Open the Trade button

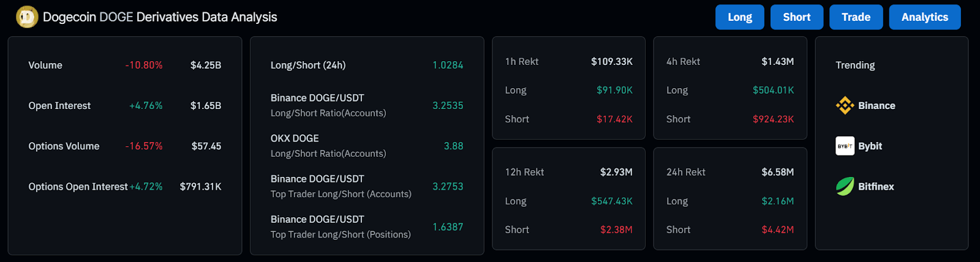click(856, 17)
